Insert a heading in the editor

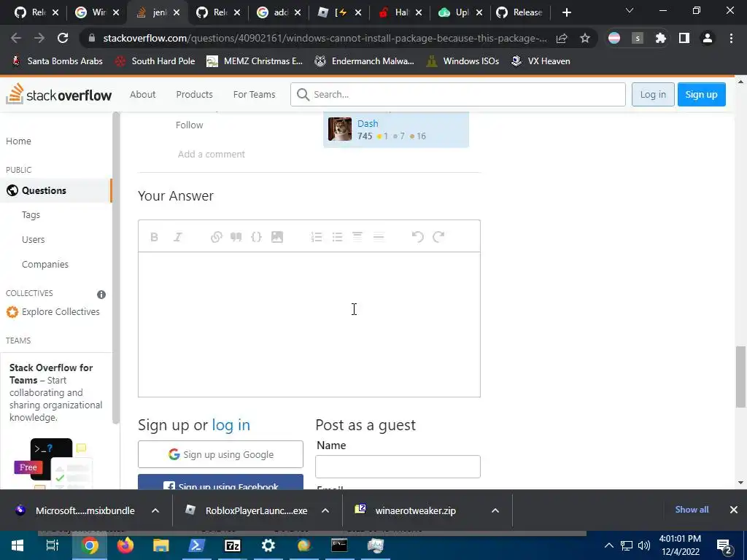pos(357,237)
